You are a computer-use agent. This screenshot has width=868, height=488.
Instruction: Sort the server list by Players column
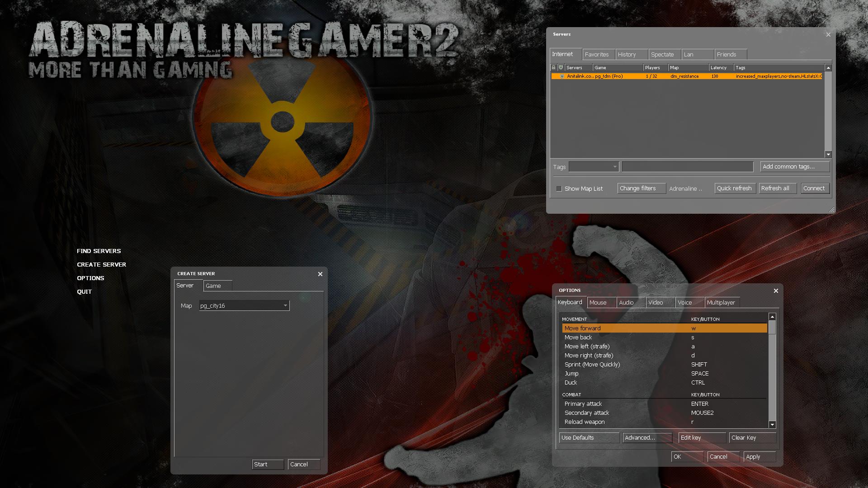pyautogui.click(x=656, y=67)
